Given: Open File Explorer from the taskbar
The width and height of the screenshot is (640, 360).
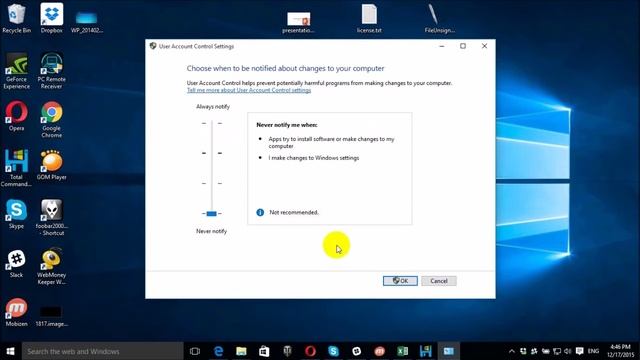Looking at the screenshot, I should [x=241, y=351].
